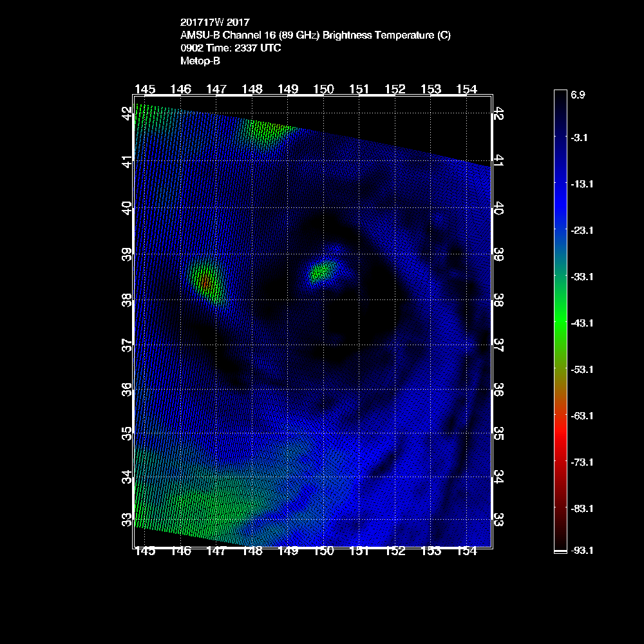Click the colorbar label "6.9"
Image resolution: width=644 pixels, height=644 pixels.
click(578, 95)
